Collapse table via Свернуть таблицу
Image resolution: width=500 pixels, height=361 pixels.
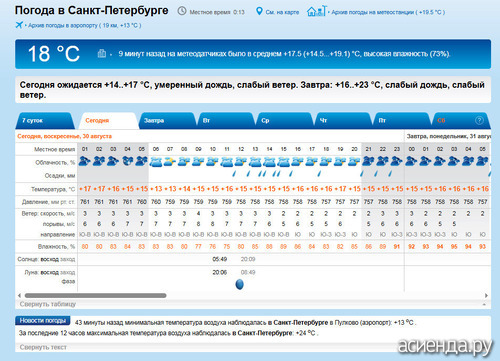(x=48, y=304)
